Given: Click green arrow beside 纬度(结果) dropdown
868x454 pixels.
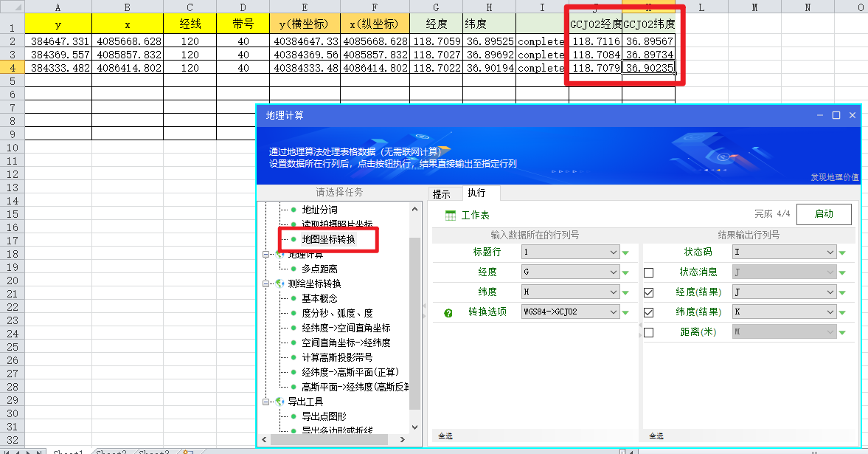Looking at the screenshot, I should pyautogui.click(x=842, y=313).
